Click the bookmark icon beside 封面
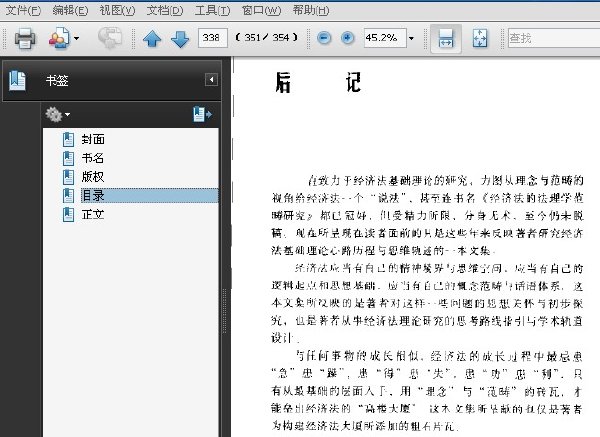This screenshot has width=600, height=437. pos(68,139)
